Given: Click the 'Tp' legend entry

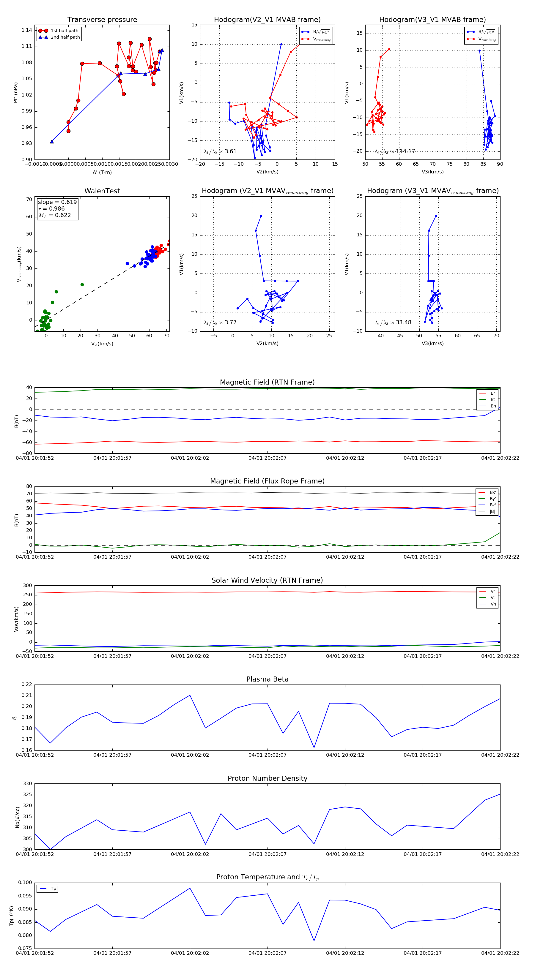Looking at the screenshot, I should click(48, 889).
